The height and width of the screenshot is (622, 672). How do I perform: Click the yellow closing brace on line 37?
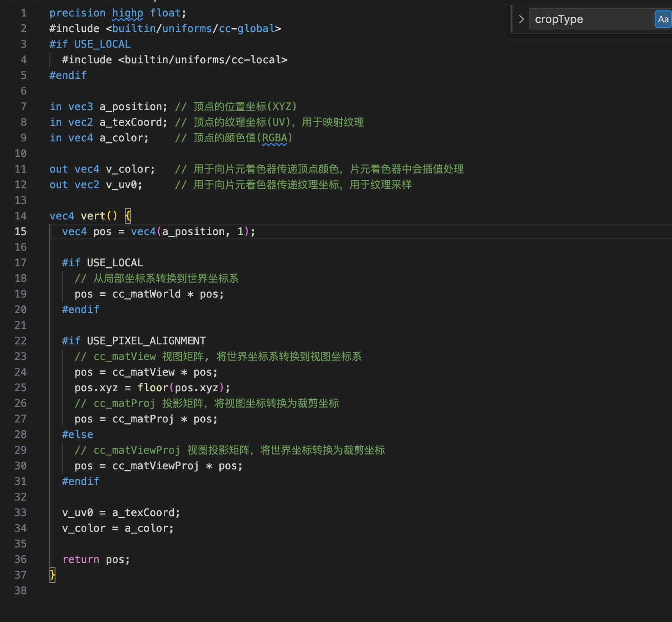point(52,575)
